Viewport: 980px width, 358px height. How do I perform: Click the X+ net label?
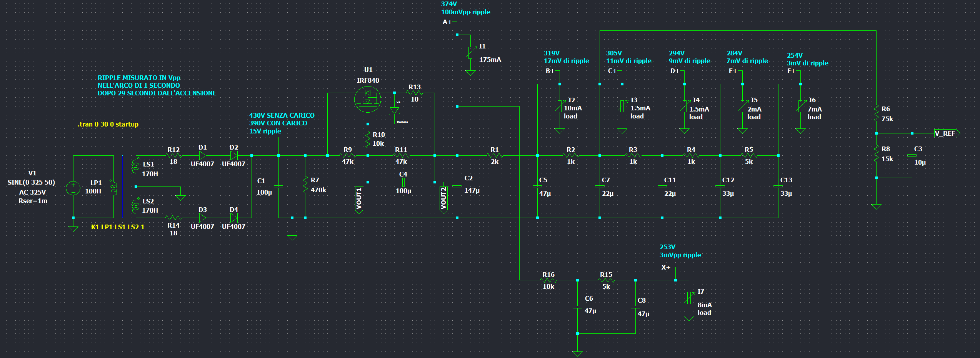coord(665,267)
